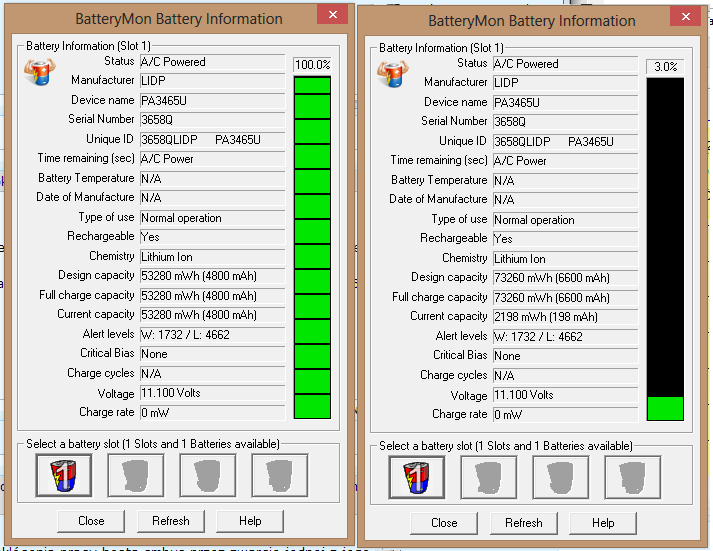Click Serial Number 3658Q field, left window

tap(212, 120)
